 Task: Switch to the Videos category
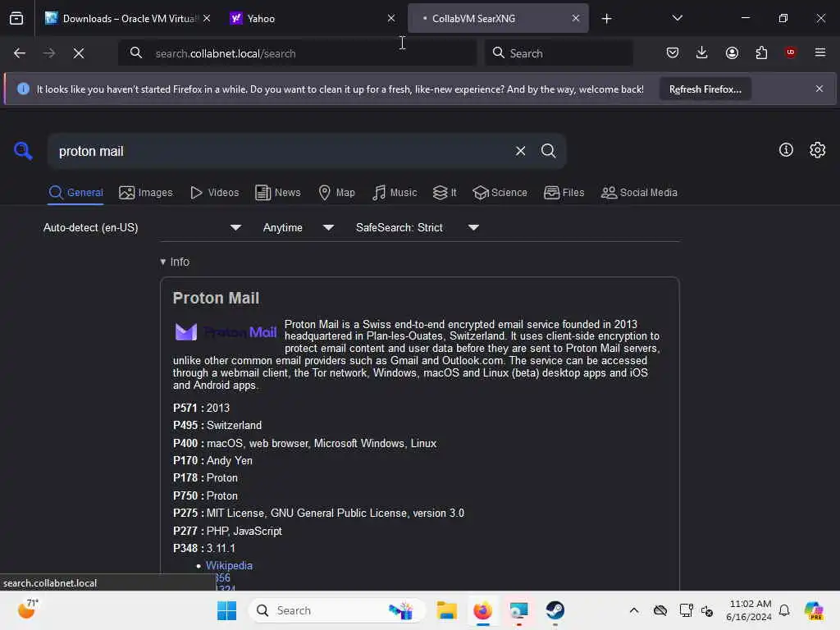click(214, 192)
